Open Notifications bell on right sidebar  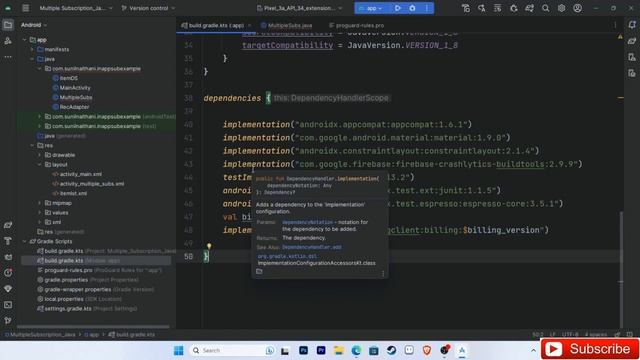tap(632, 25)
